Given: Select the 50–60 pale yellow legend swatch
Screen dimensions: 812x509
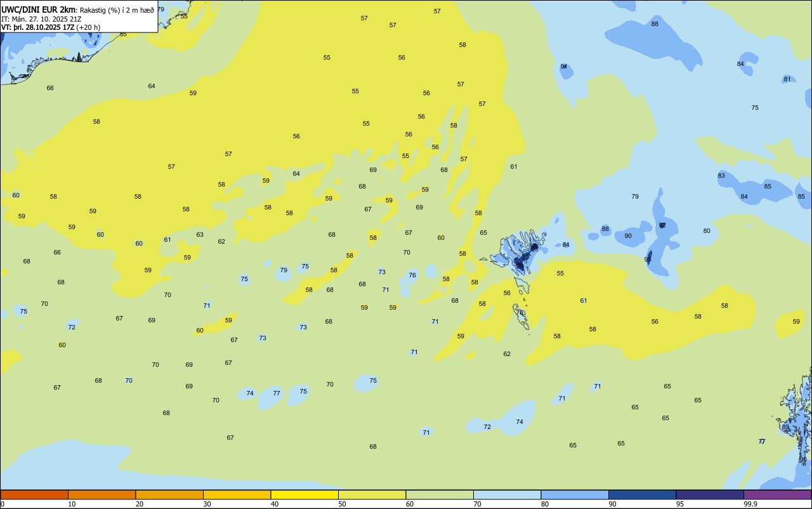Looking at the screenshot, I should [372, 494].
